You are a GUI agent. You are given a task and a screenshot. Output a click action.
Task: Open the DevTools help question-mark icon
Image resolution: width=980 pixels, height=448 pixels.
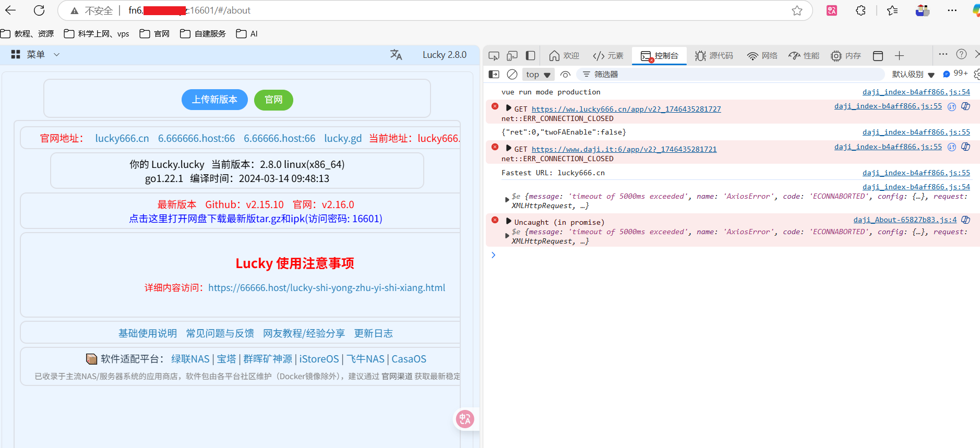(961, 54)
